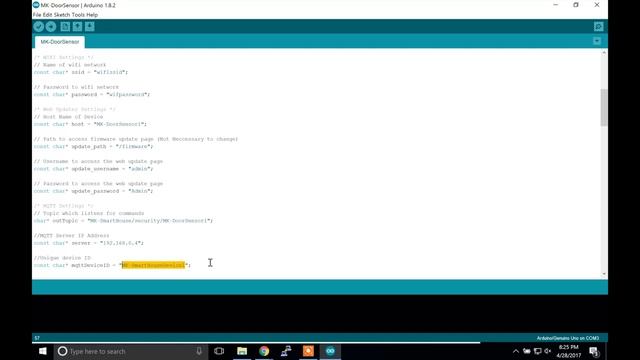Click "Arduino/Genuino Uno on COM3" status text
Image resolution: width=640 pixels, height=360 pixels.
click(x=568, y=338)
